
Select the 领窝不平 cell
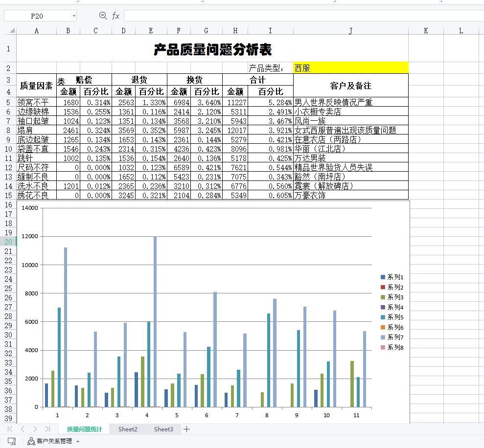click(x=36, y=102)
